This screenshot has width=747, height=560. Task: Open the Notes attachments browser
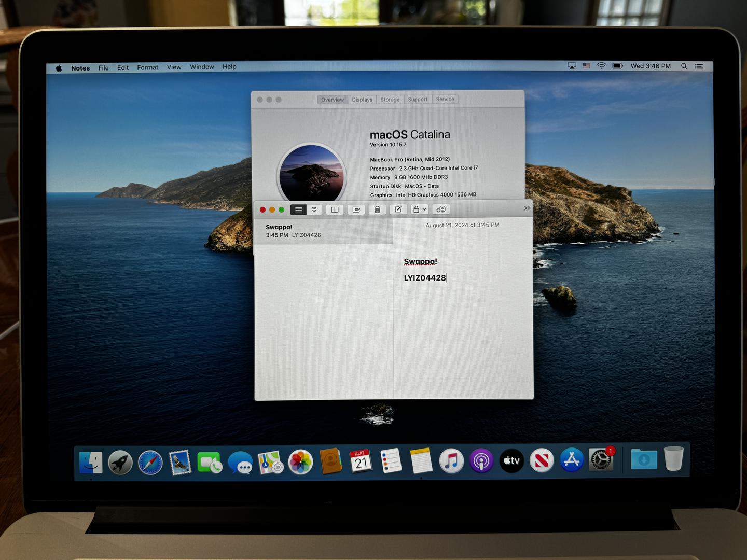click(356, 209)
